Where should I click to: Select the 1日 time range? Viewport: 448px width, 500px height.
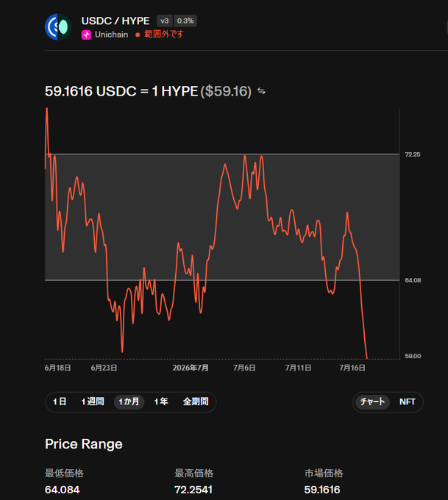click(60, 401)
